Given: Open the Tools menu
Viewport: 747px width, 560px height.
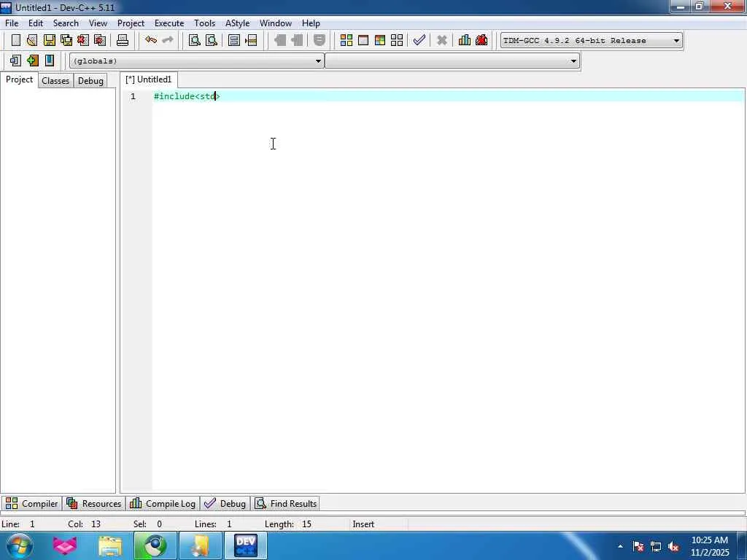Looking at the screenshot, I should (205, 23).
